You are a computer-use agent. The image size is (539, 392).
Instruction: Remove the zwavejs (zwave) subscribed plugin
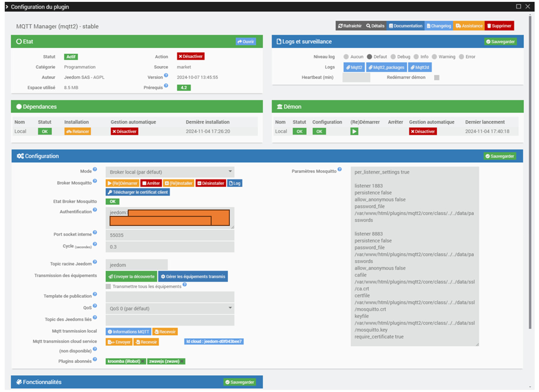pyautogui.click(x=182, y=361)
